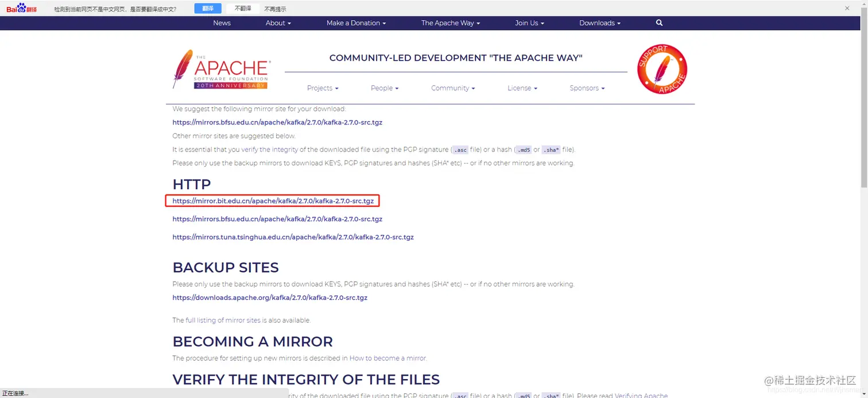Viewport: 868px width, 398px height.
Task: Open the News menu item
Action: 222,23
